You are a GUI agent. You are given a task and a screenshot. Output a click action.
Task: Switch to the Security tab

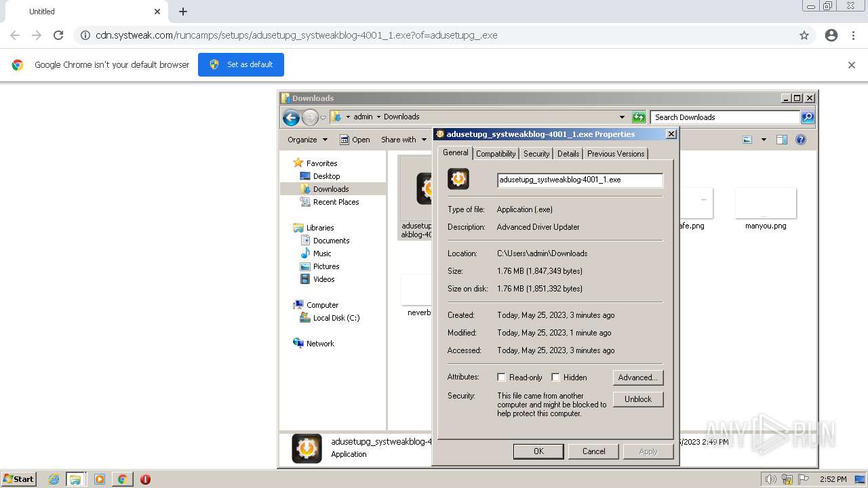pos(536,154)
